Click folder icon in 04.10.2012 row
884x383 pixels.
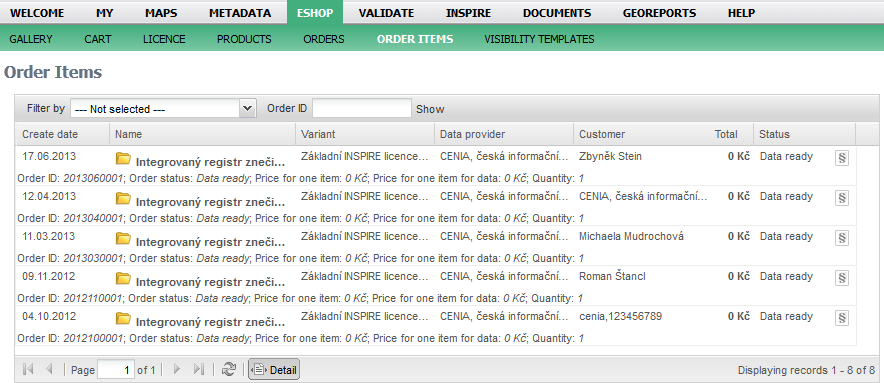point(123,318)
